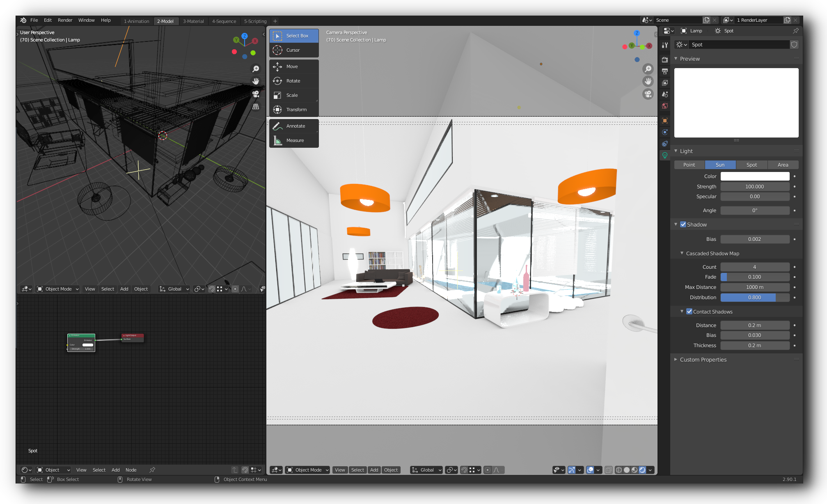827x504 pixels.
Task: Click Area light type button
Action: 783,165
